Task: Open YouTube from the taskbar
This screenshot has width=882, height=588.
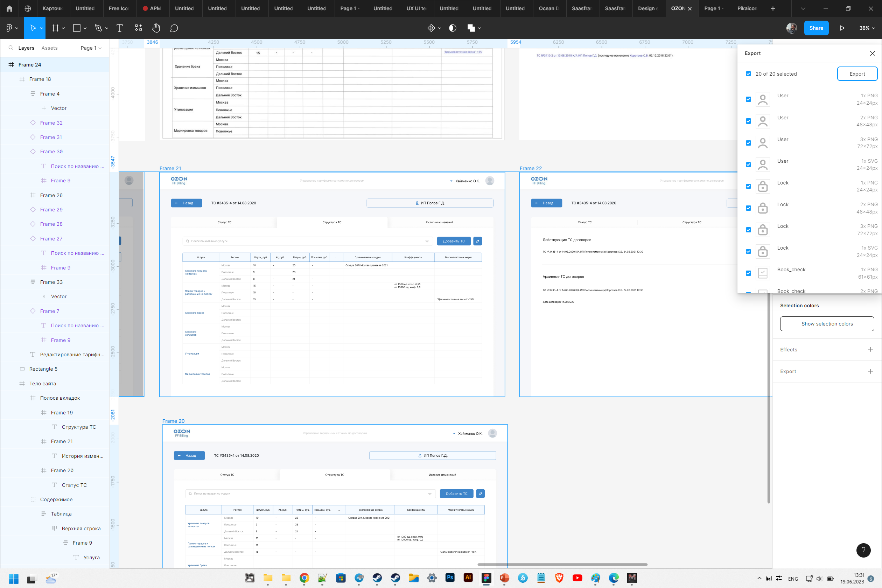Action: [577, 578]
